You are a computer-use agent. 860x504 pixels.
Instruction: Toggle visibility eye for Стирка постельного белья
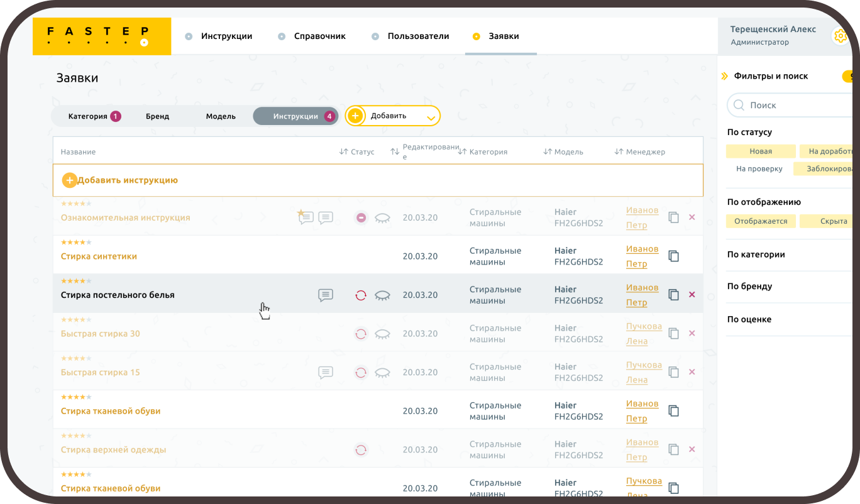382,295
